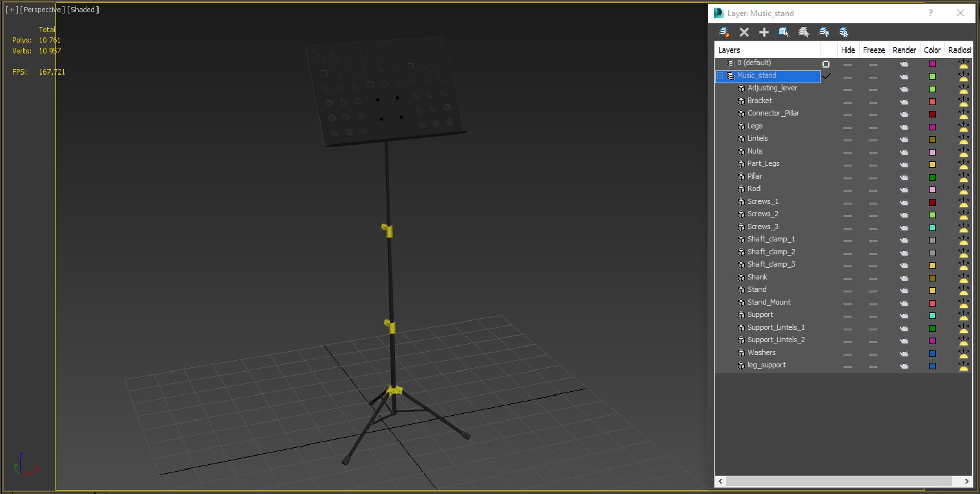
Task: Toggle Freeze for the Washers object
Action: (x=873, y=354)
